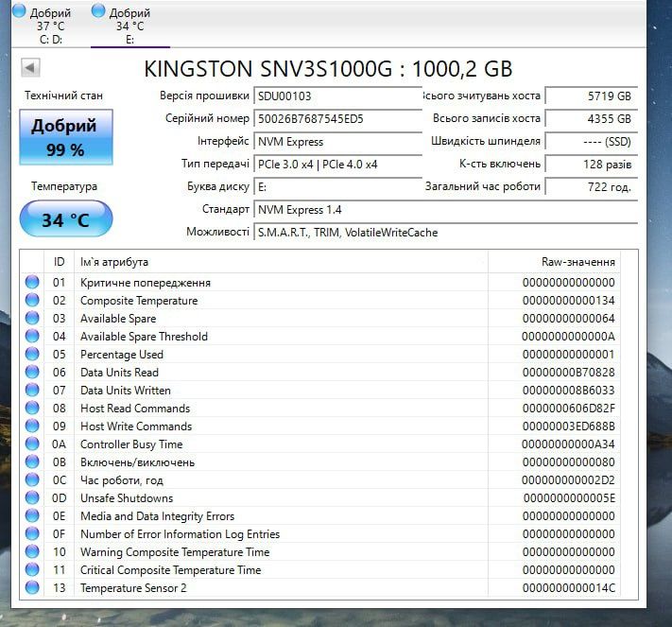Click raw value 000000000005E

coord(569,498)
